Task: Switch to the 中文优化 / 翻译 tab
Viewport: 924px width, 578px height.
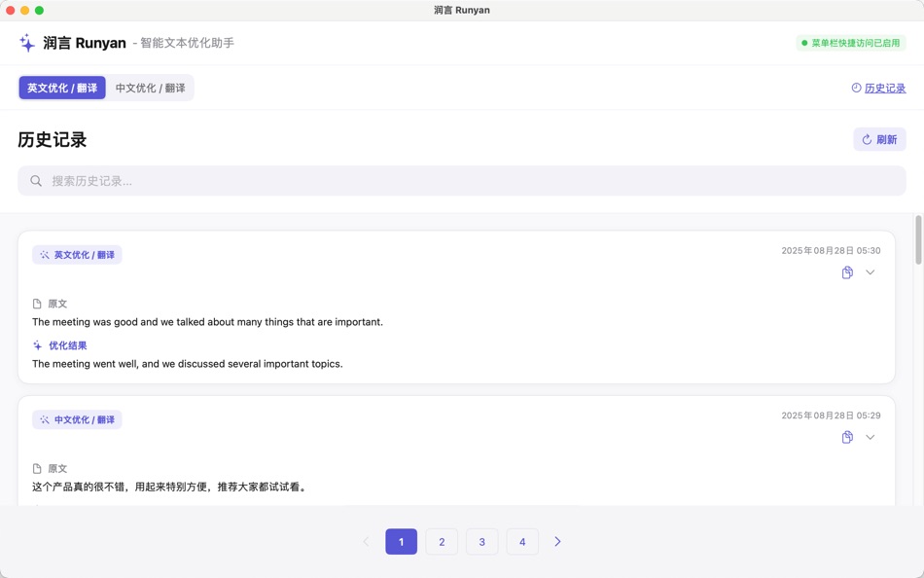Action: pos(151,87)
